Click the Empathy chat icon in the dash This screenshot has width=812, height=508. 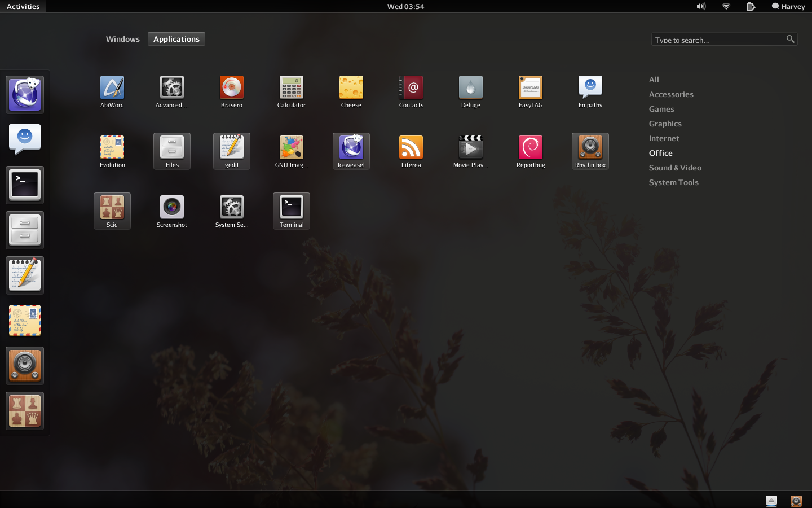(25, 140)
